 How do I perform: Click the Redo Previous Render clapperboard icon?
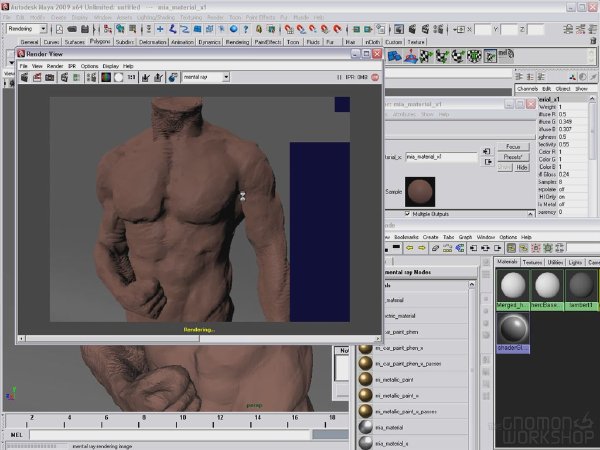(x=24, y=77)
